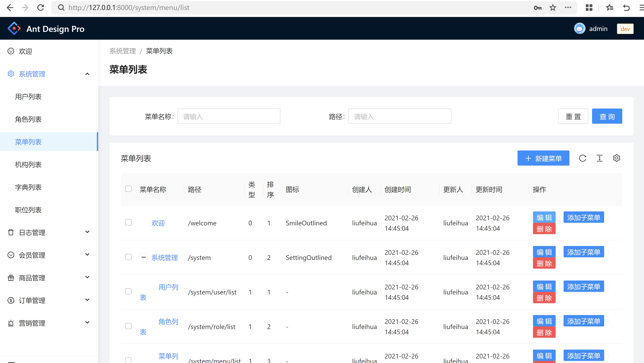Check the 用户列表 row checkbox

pos(128,291)
